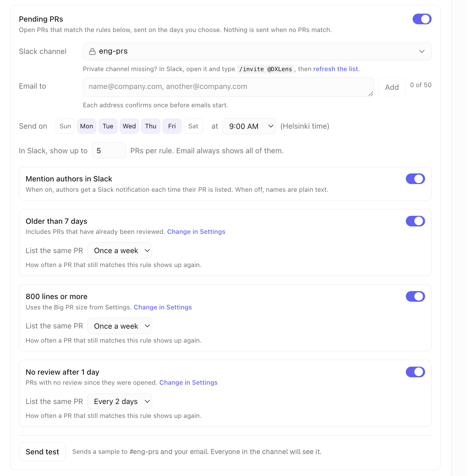Viewport: 466px width, 476px height.
Task: Click the Older than 7 days title
Action: (56, 221)
